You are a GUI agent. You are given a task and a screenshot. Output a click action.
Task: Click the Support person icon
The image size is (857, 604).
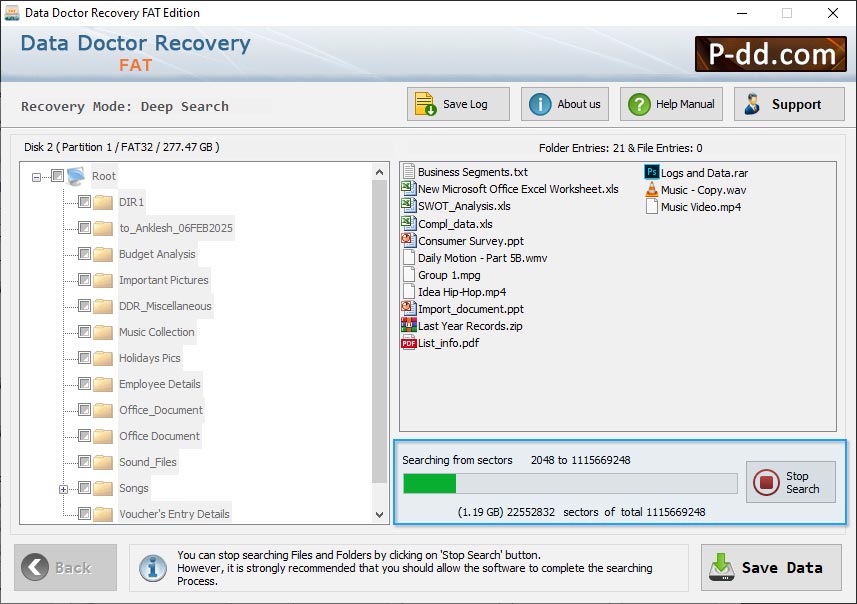(x=752, y=104)
